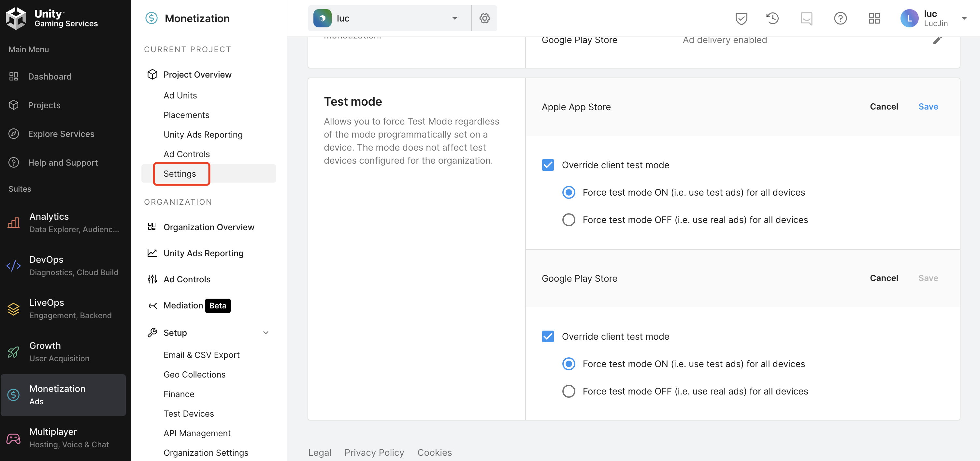
Task: Click the LiveOps layers icon
Action: tap(14, 309)
